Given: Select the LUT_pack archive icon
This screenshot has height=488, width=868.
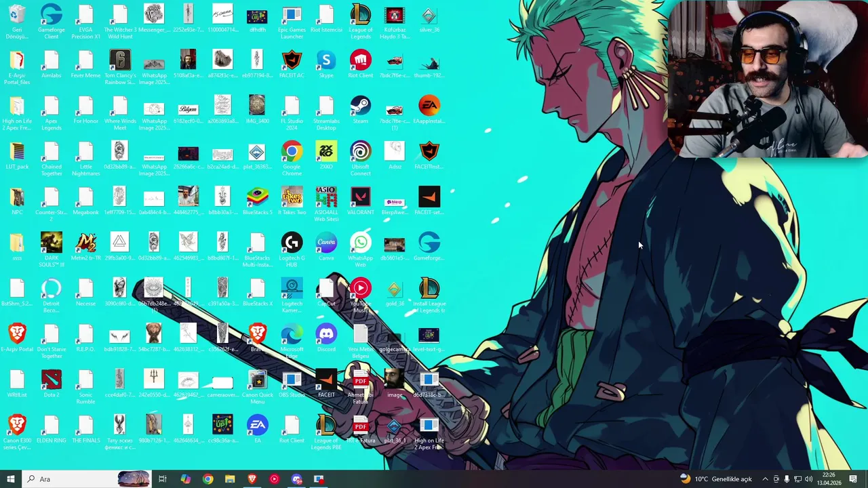Looking at the screenshot, I should [x=17, y=155].
